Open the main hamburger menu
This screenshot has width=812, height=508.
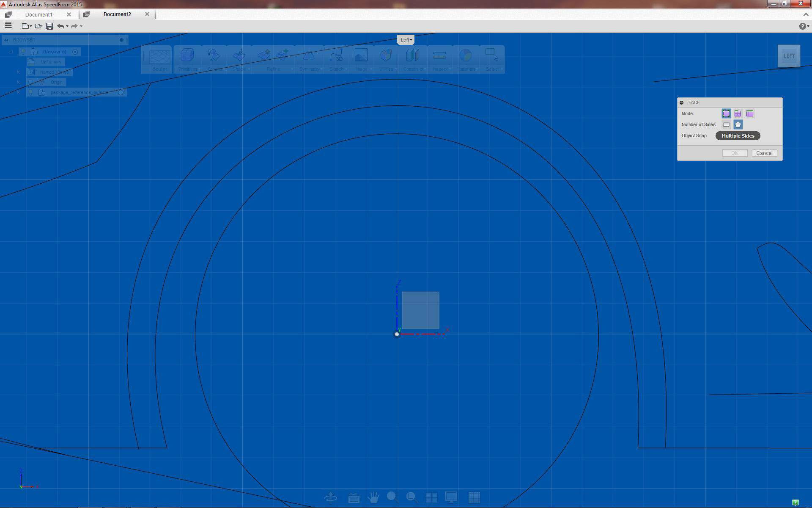pos(8,26)
